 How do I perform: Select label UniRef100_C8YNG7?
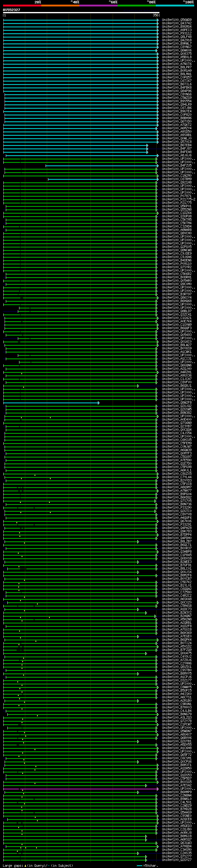tap(176, 47)
